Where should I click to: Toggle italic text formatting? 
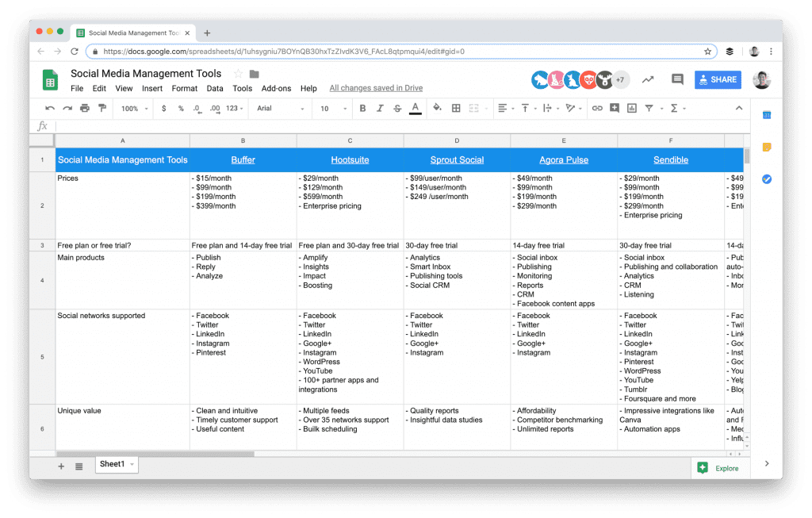pyautogui.click(x=380, y=109)
